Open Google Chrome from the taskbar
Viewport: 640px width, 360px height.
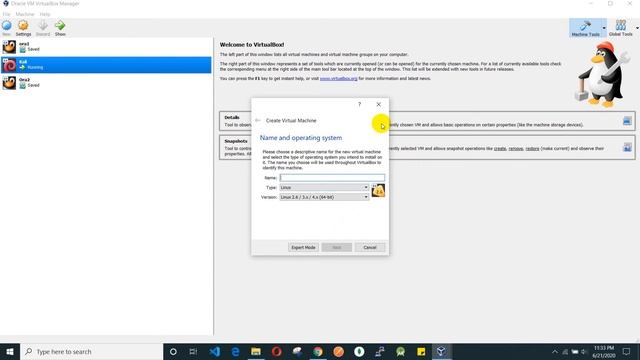click(x=318, y=351)
